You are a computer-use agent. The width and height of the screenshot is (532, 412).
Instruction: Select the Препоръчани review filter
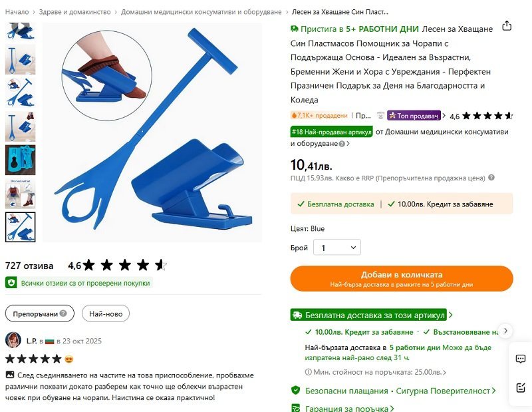[x=40, y=313]
